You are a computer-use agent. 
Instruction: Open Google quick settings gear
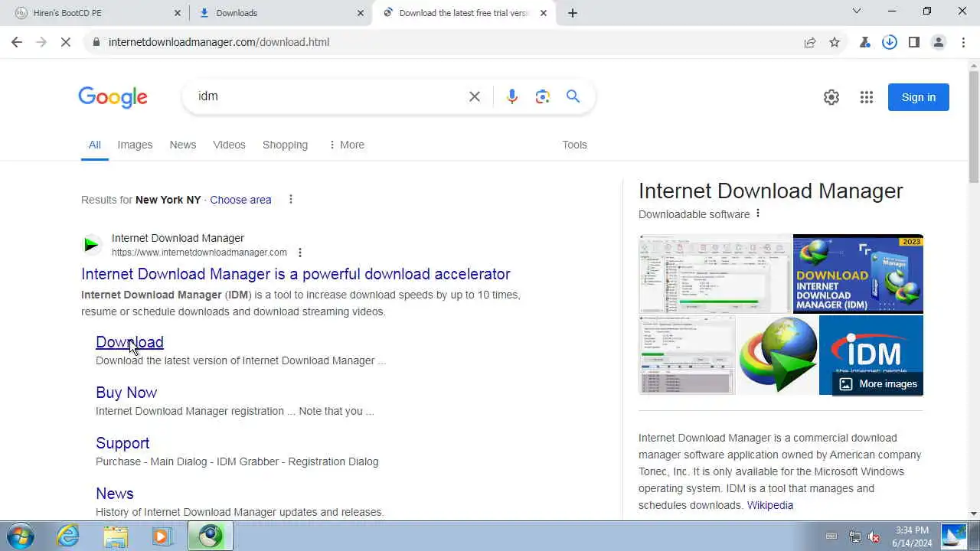(x=831, y=97)
